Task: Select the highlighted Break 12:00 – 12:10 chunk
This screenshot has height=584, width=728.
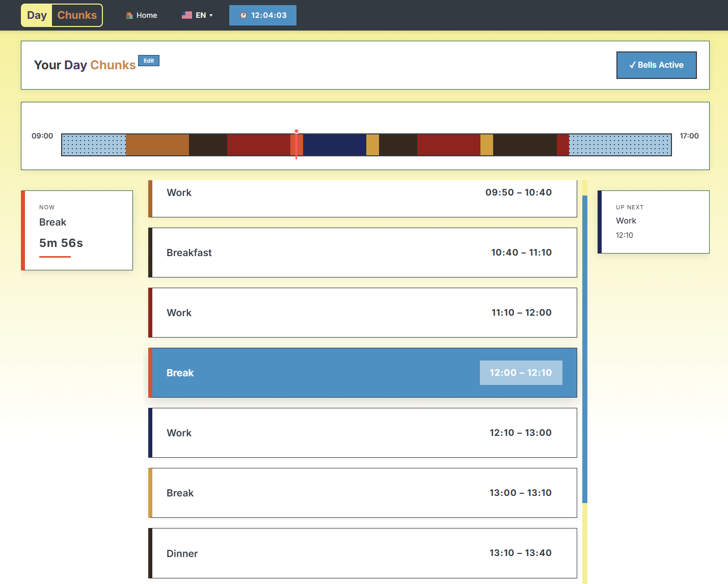Action: [x=363, y=373]
